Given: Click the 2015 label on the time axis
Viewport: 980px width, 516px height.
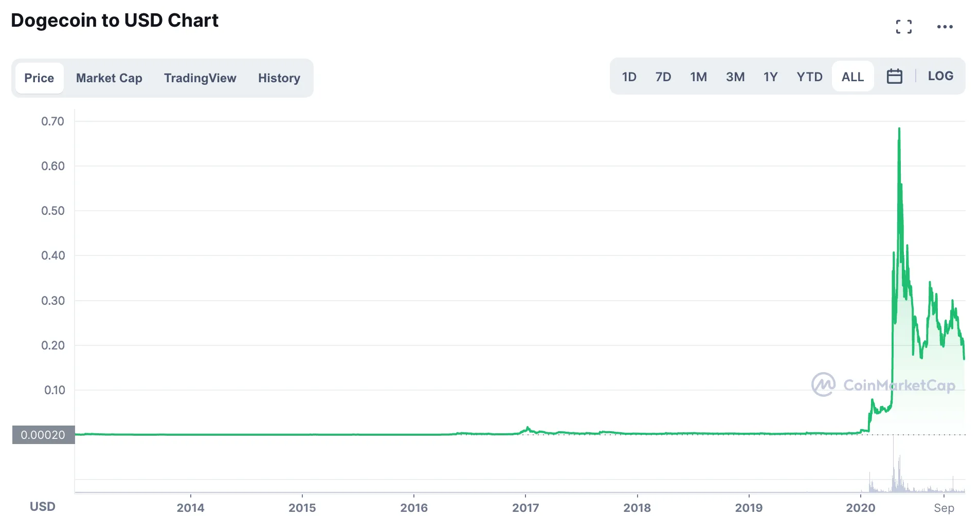Looking at the screenshot, I should click(x=302, y=508).
